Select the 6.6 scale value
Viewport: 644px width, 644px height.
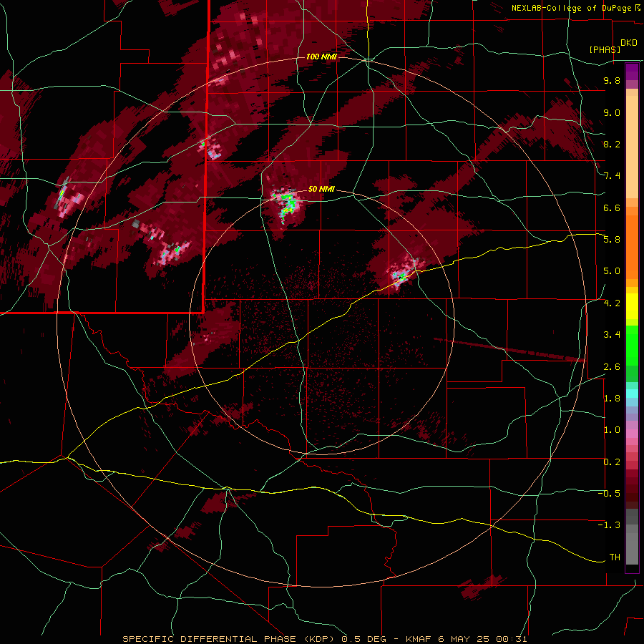612,208
